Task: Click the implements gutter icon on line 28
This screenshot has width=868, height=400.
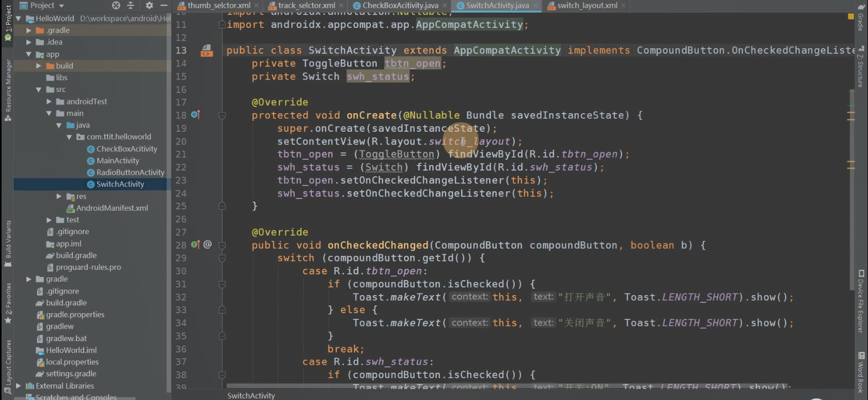Action: [195, 244]
